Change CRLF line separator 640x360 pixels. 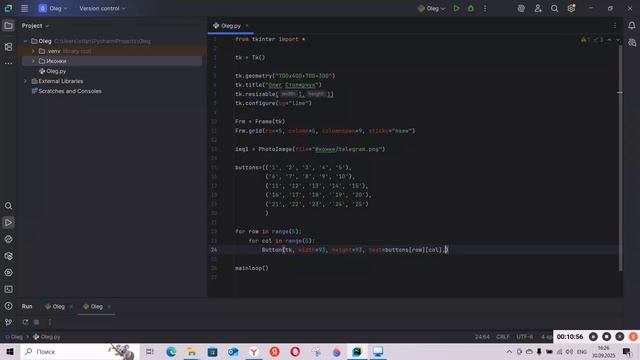(x=502, y=337)
